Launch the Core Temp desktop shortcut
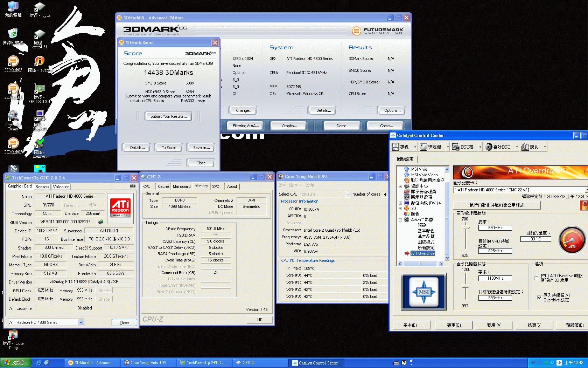 click(x=13, y=340)
